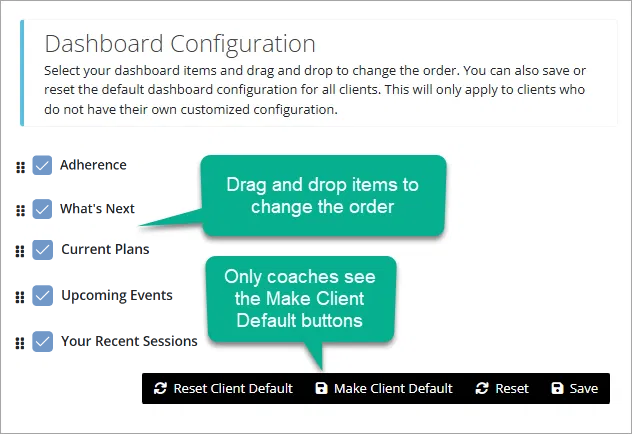Click the drag handle beside Your Recent Sessions
This screenshot has height=434, width=632.
20,343
